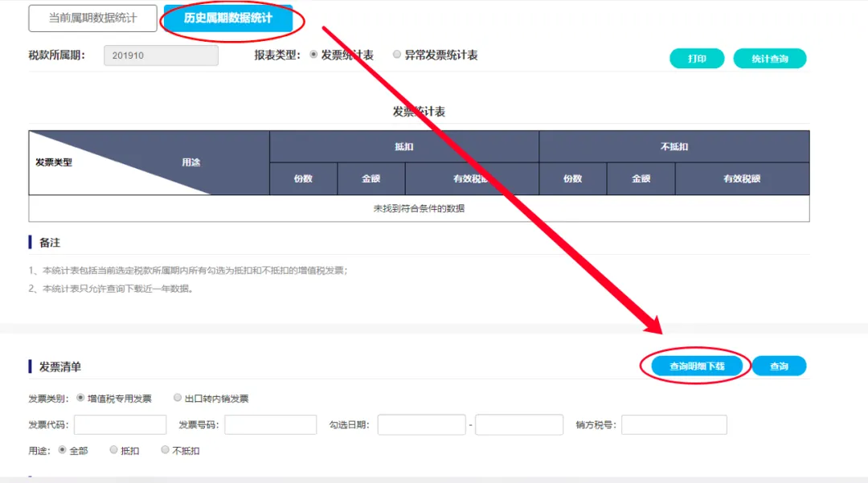This screenshot has height=483, width=868.
Task: Select 异常发票统计表 report type
Action: 397,54
